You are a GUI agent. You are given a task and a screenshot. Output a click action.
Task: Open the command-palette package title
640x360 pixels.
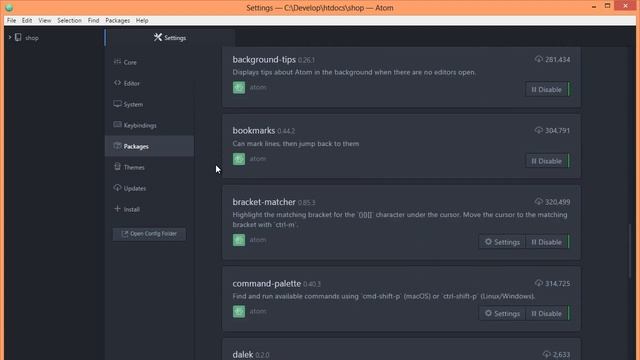point(267,283)
